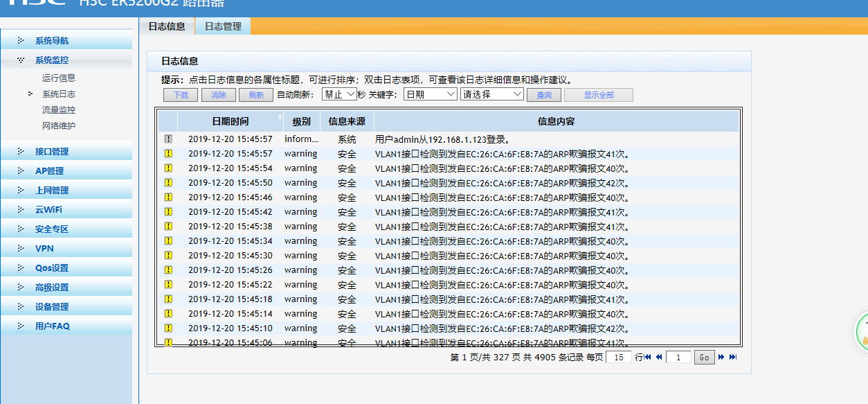Click the 显示全部 show all button
Viewport: 868px width, 404px height.
point(599,95)
